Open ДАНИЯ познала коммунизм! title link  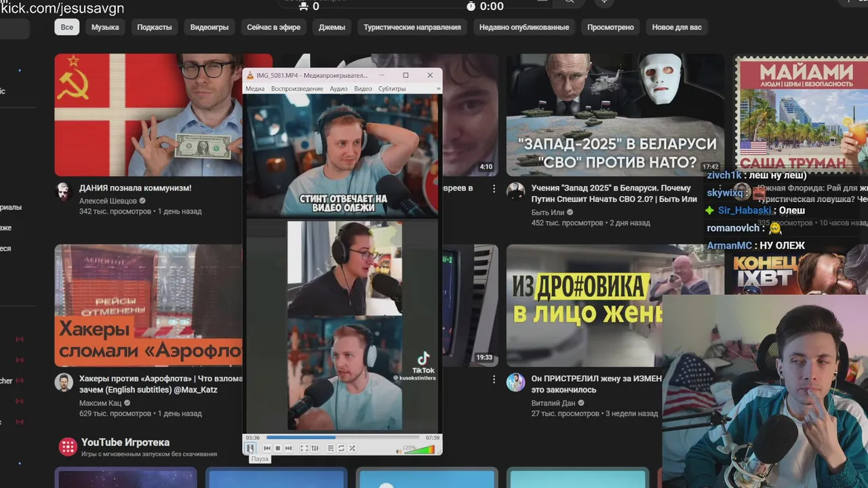pos(136,188)
